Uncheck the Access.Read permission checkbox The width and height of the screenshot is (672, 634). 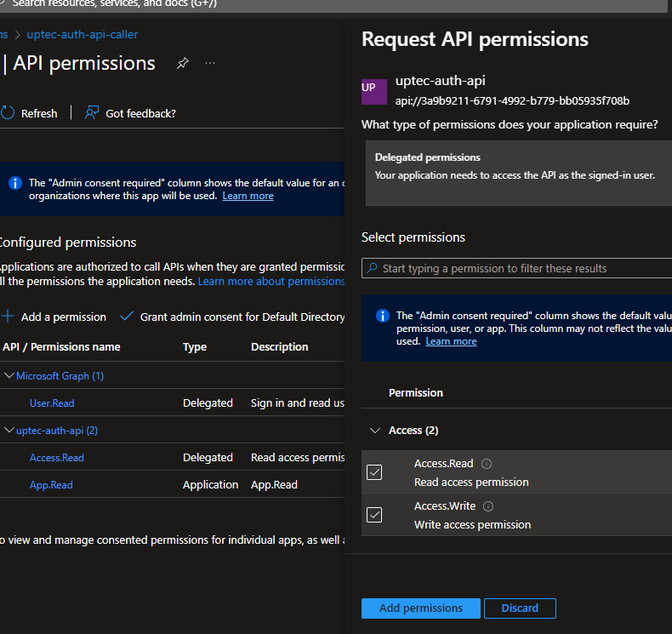[374, 472]
